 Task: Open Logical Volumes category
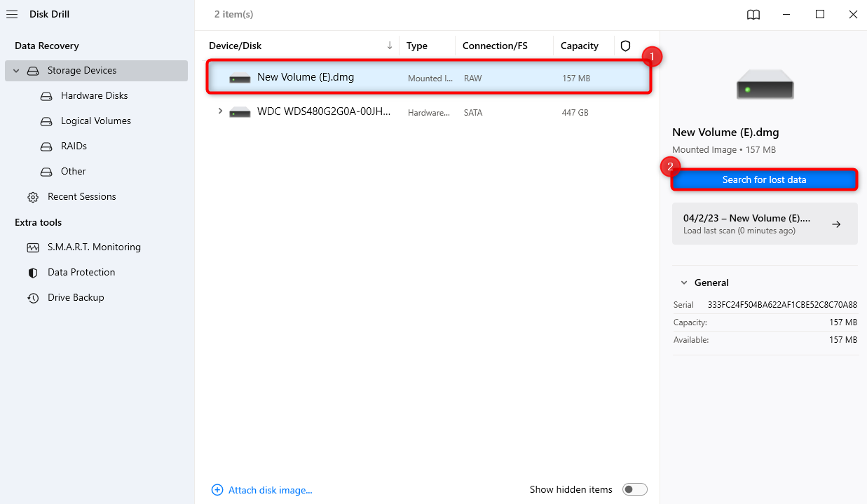point(96,121)
